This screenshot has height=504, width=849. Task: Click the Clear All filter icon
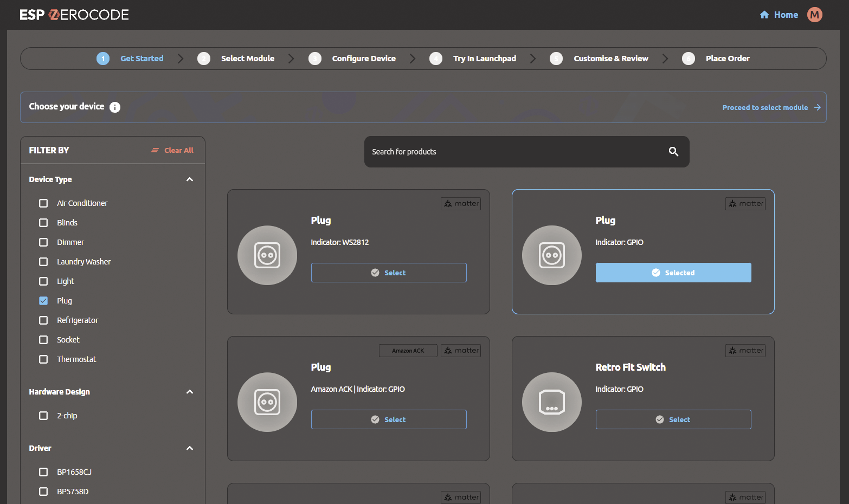click(x=155, y=150)
